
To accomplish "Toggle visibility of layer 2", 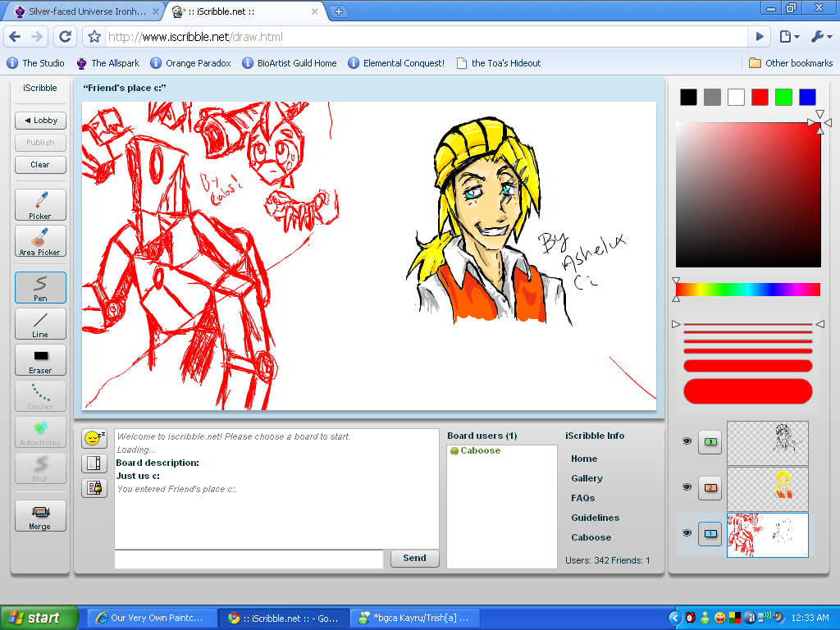I will click(x=687, y=487).
